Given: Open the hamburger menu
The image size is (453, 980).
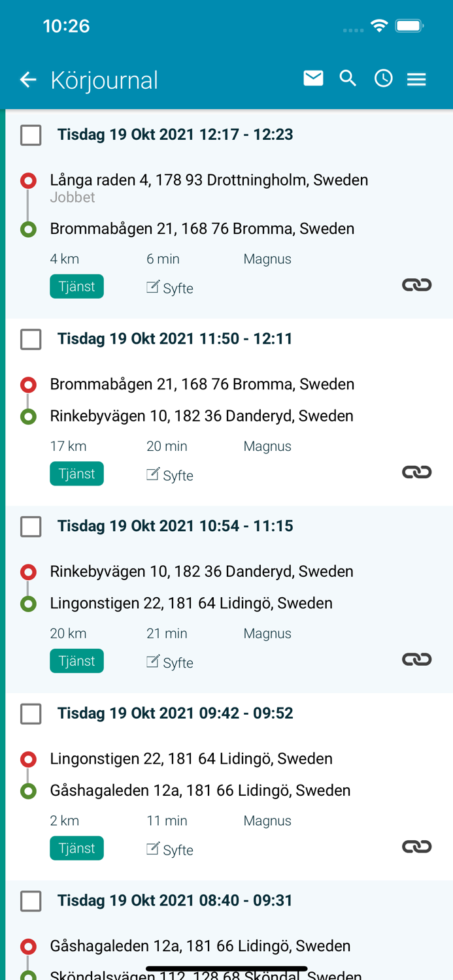Looking at the screenshot, I should pyautogui.click(x=417, y=79).
